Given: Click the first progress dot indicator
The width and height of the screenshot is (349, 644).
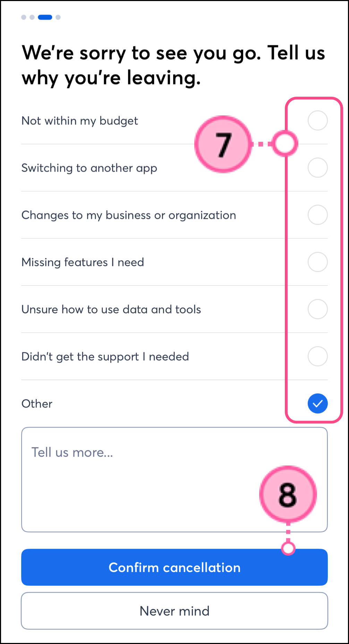Looking at the screenshot, I should click(24, 17).
